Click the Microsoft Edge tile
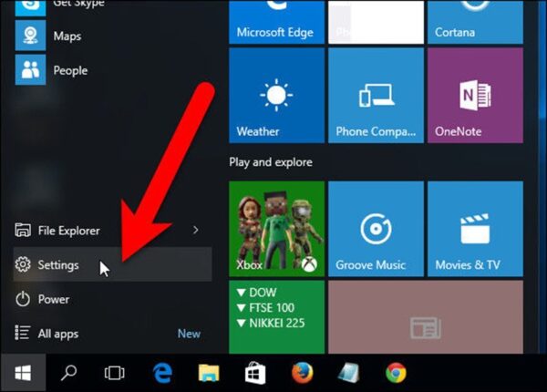 [x=276, y=22]
